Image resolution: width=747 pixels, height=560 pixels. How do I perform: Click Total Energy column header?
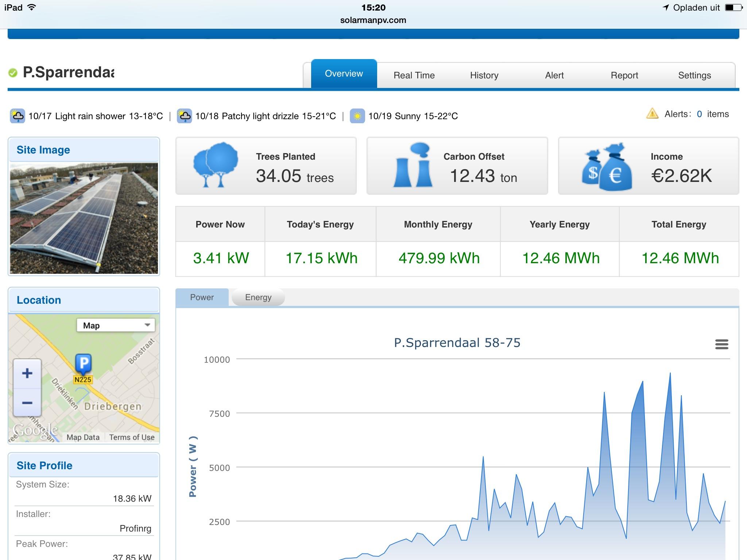679,224
